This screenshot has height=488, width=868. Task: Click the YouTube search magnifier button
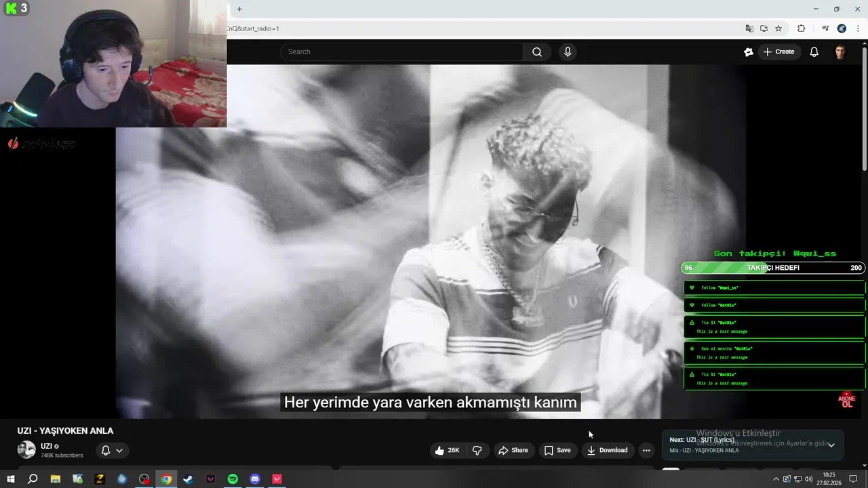[x=537, y=52]
